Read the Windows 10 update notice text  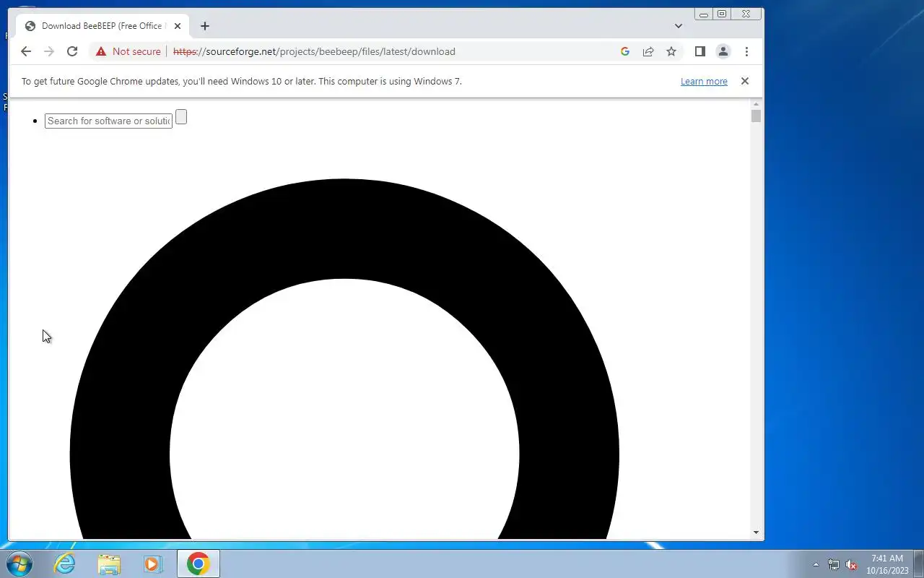pyautogui.click(x=241, y=82)
